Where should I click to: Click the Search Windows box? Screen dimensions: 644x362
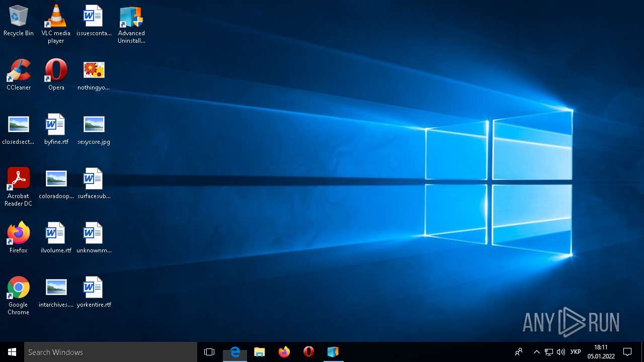coord(111,352)
